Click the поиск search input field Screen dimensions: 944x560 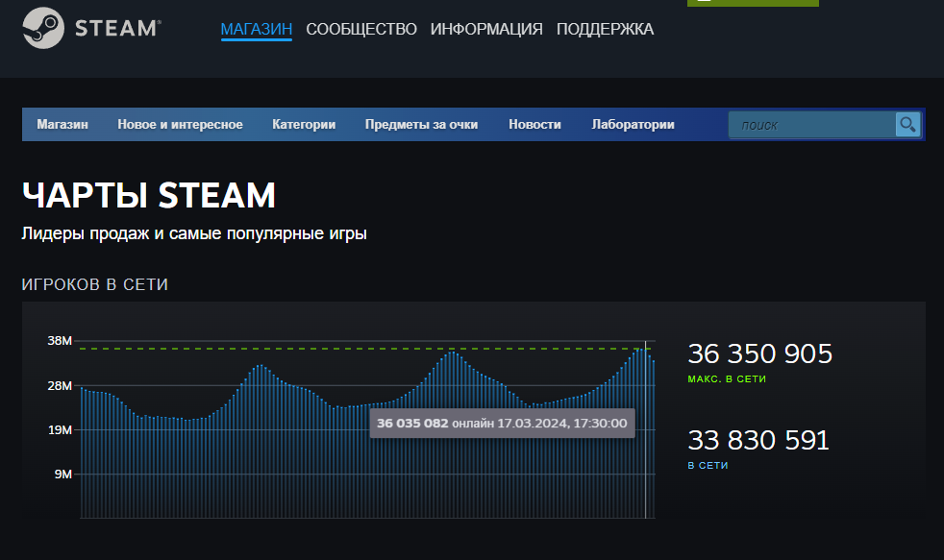pyautogui.click(x=812, y=124)
